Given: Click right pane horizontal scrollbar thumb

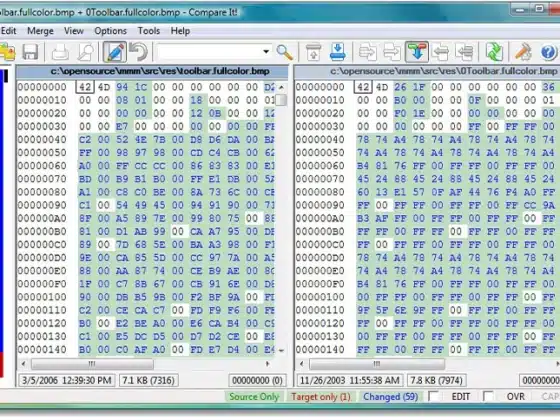Looking at the screenshot, I should click(377, 364).
